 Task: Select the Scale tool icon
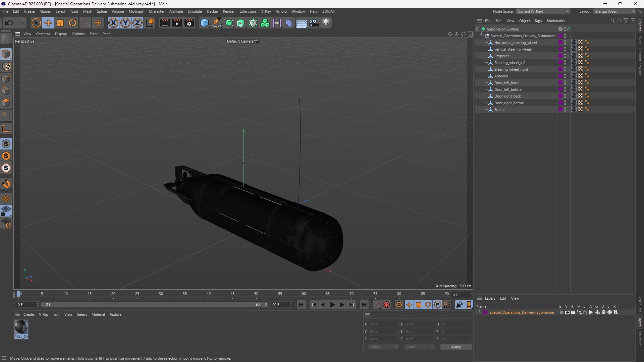point(60,23)
